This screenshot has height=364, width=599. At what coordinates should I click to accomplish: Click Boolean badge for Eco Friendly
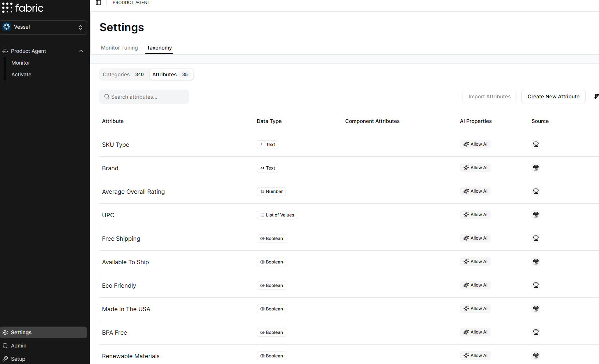(x=272, y=285)
